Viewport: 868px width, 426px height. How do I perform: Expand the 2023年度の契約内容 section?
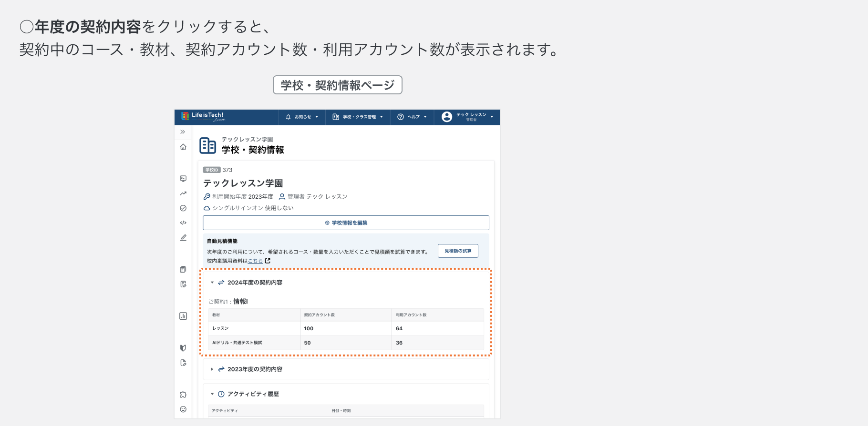click(x=212, y=369)
